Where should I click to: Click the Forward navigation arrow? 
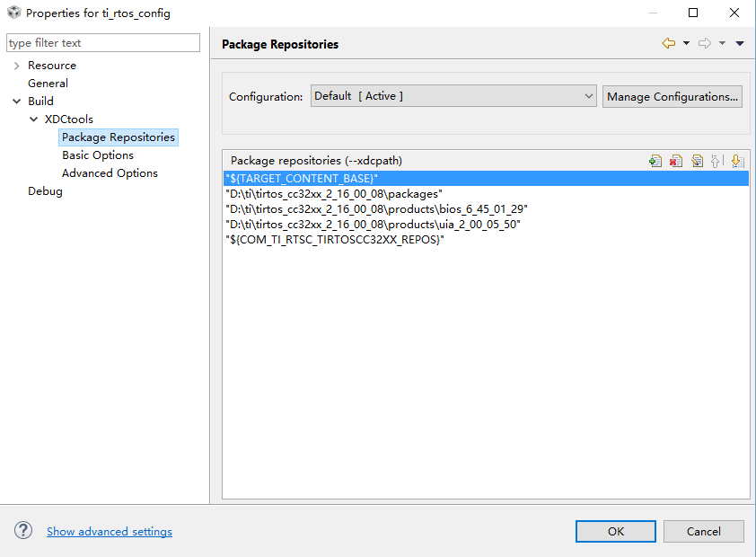705,43
